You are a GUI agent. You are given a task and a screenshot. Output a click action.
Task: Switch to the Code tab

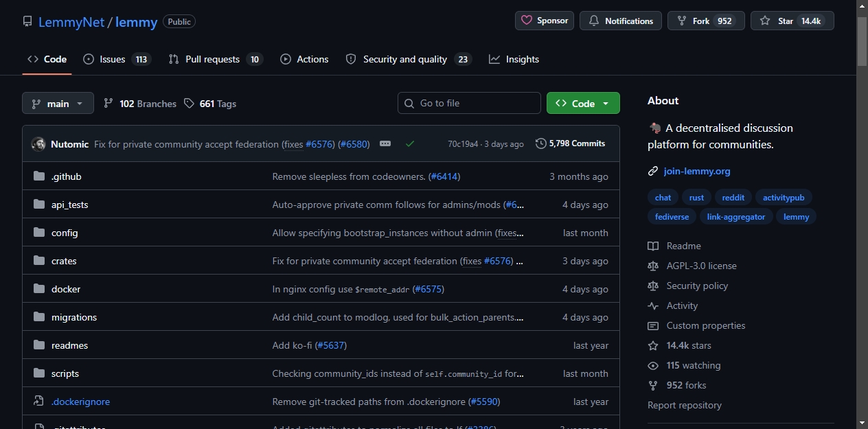pos(47,59)
